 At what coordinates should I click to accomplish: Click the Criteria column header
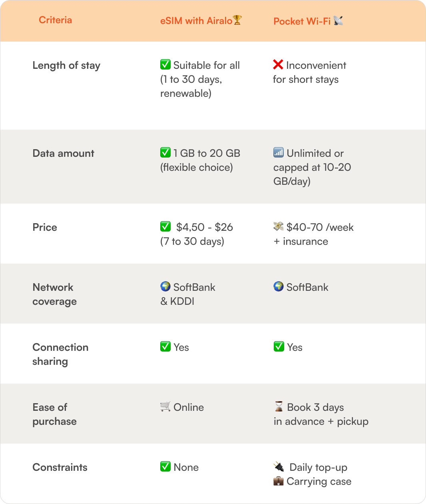click(55, 20)
